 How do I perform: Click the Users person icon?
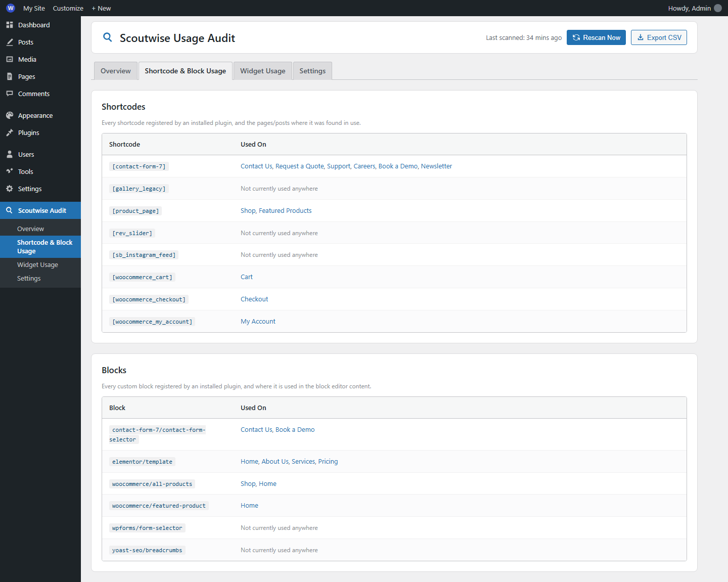click(10, 154)
